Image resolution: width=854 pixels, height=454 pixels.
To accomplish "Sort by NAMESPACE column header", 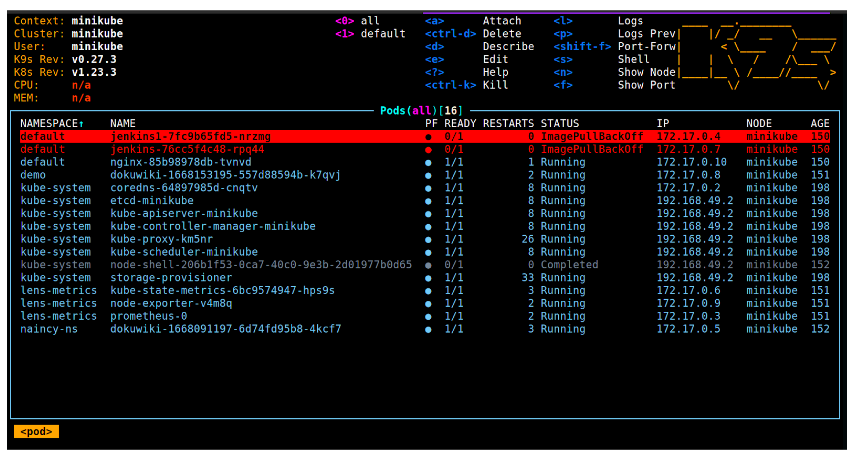I will tap(52, 124).
